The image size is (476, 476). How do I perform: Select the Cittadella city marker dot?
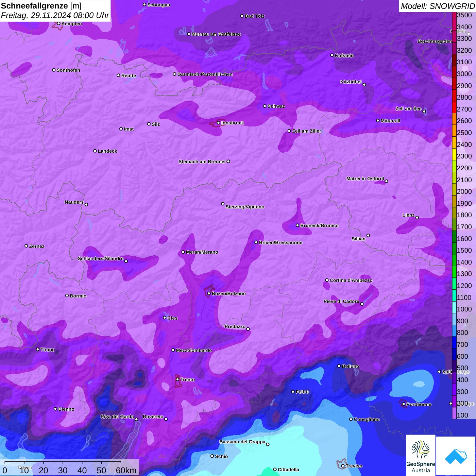tap(275, 470)
